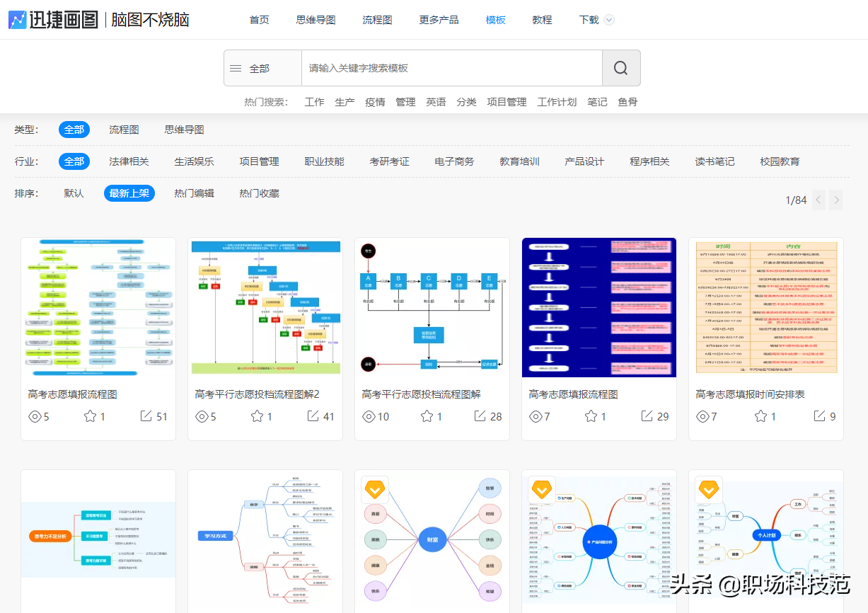Image resolution: width=868 pixels, height=613 pixels.
Task: Click the magnifier search button
Action: [621, 68]
